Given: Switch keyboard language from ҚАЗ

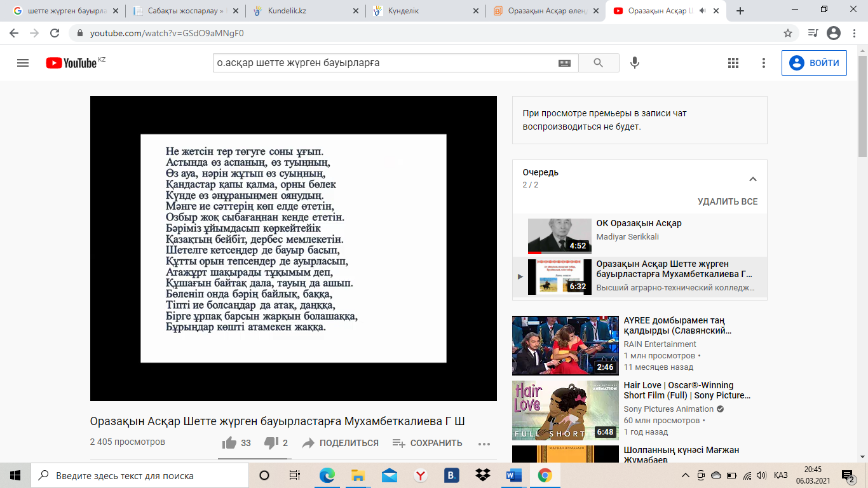Looking at the screenshot, I should (781, 475).
